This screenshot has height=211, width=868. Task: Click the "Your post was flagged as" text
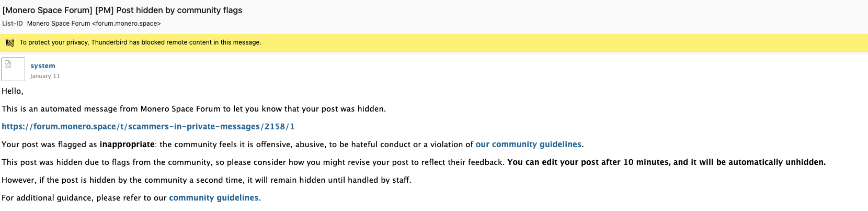pos(49,145)
